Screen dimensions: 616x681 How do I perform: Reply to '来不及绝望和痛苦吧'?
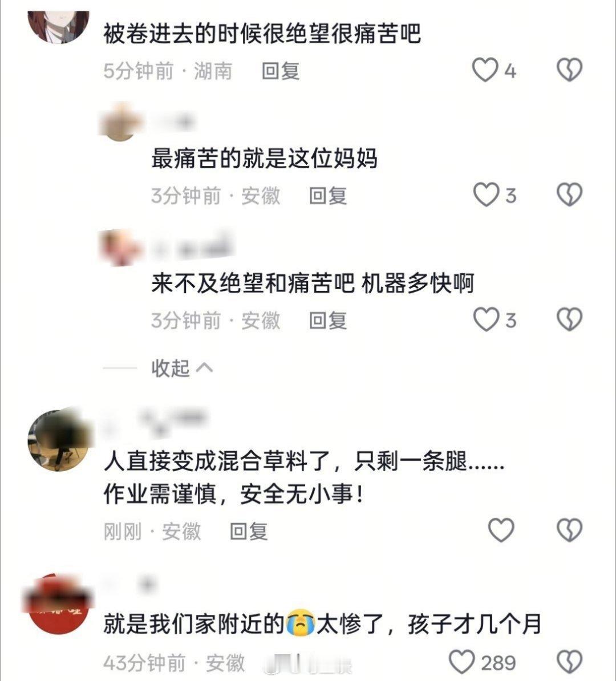(328, 321)
